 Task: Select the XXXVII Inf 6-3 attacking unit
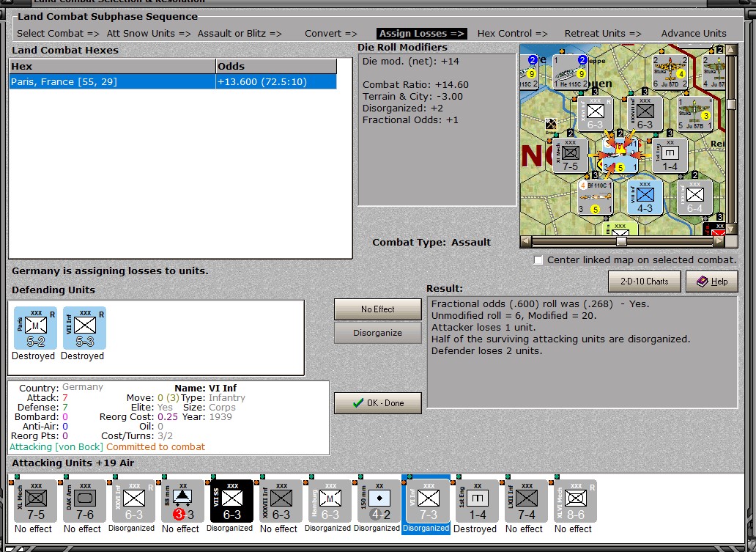tap(281, 501)
